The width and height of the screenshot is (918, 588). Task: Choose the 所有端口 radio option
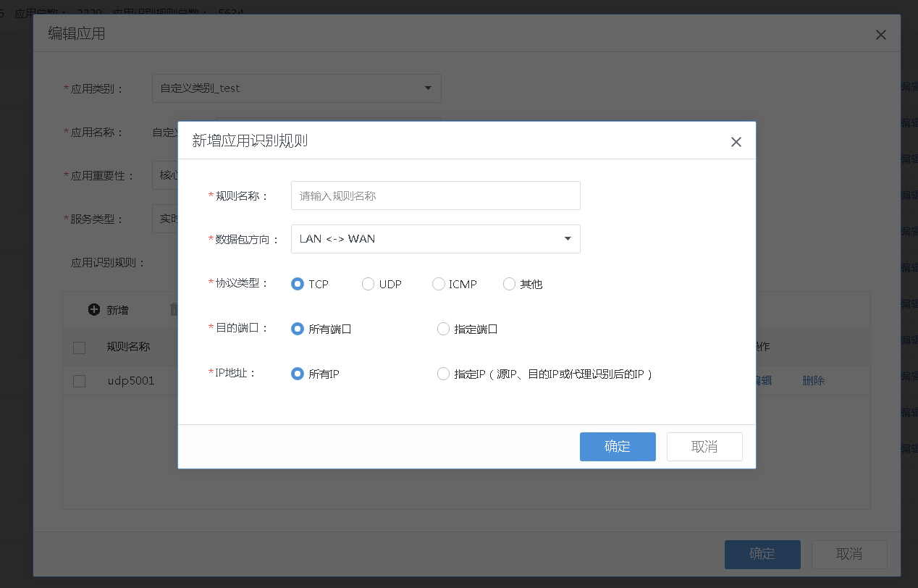pyautogui.click(x=298, y=329)
